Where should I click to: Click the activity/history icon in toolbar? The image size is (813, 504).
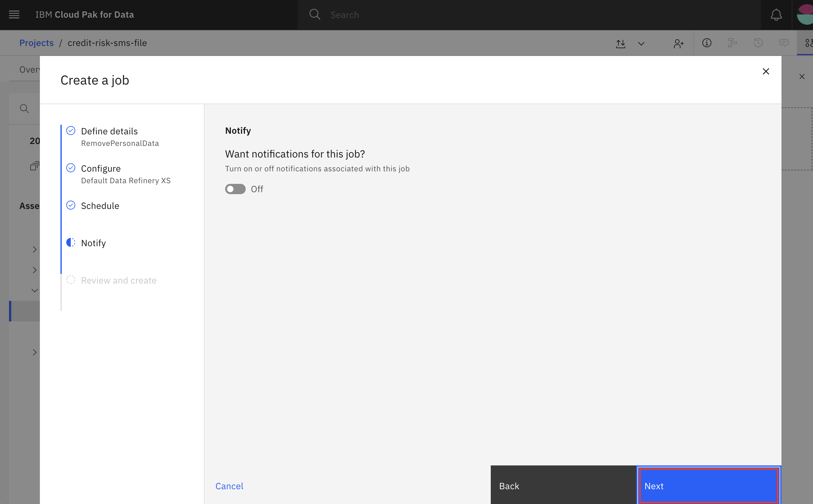point(758,43)
